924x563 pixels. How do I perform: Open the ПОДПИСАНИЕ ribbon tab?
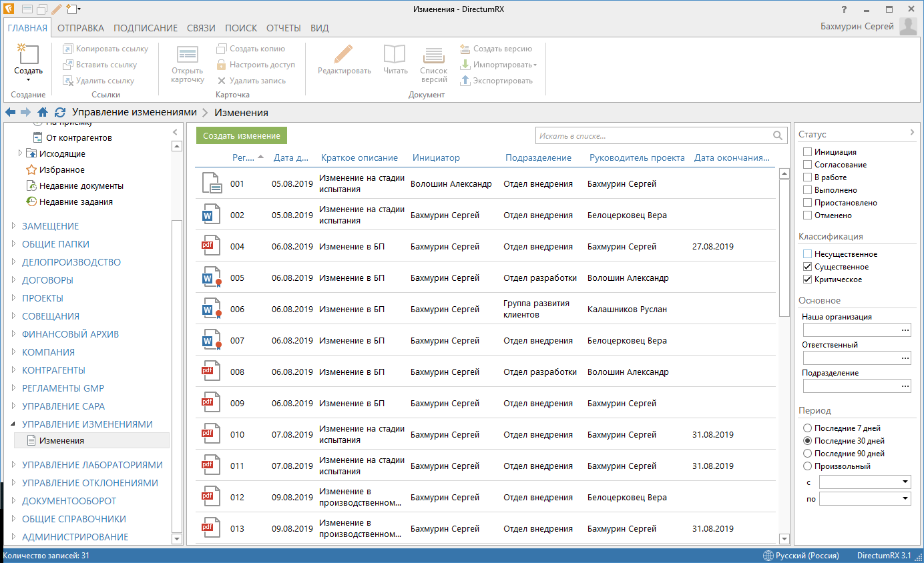(146, 28)
